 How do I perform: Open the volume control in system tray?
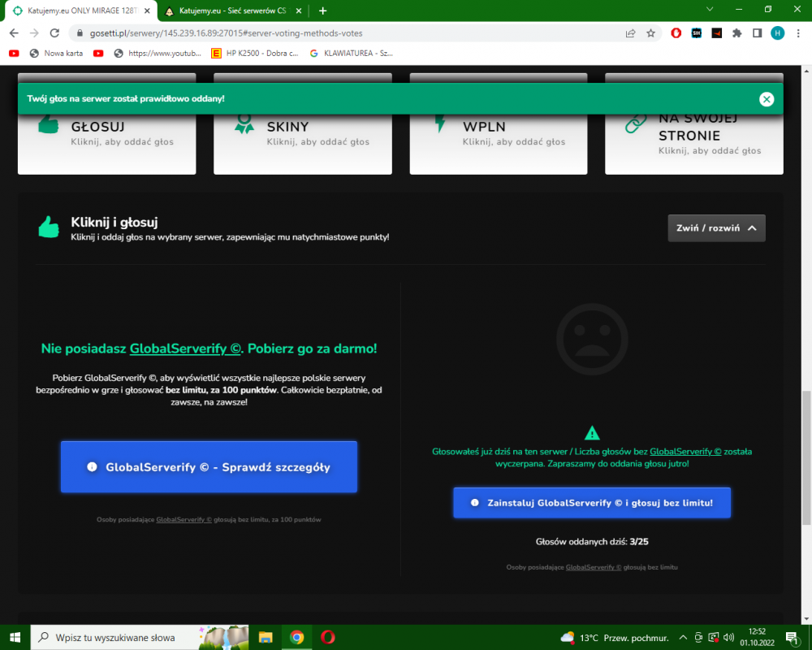728,638
